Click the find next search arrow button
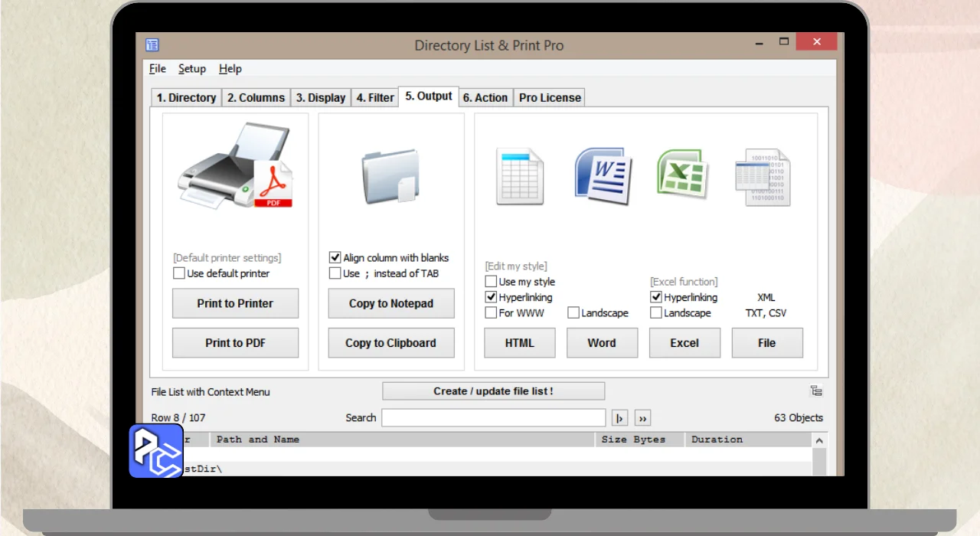This screenshot has height=536, width=980. pyautogui.click(x=620, y=418)
